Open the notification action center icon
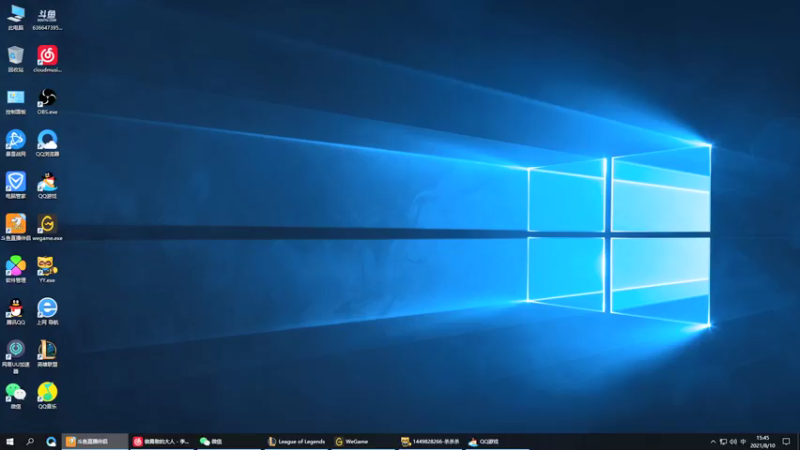This screenshot has height=450, width=800. tap(786, 442)
